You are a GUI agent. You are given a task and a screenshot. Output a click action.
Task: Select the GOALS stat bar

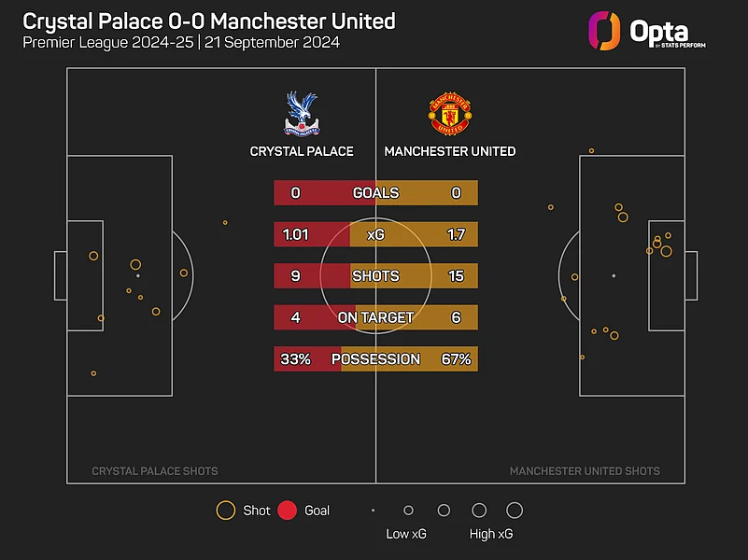pyautogui.click(x=375, y=193)
